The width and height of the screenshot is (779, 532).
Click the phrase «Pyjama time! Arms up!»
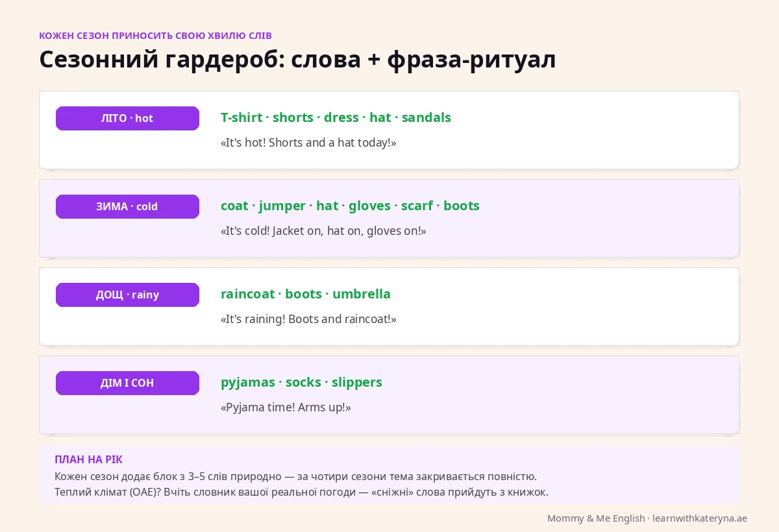coord(286,407)
